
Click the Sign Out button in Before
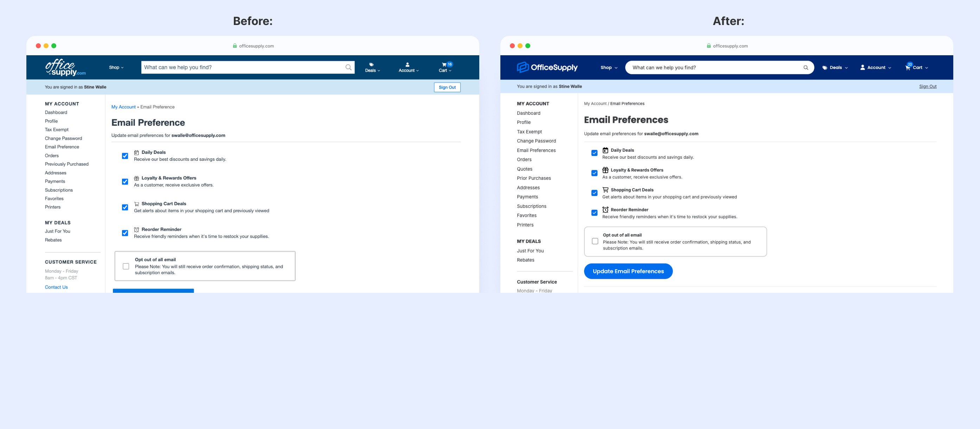click(447, 87)
